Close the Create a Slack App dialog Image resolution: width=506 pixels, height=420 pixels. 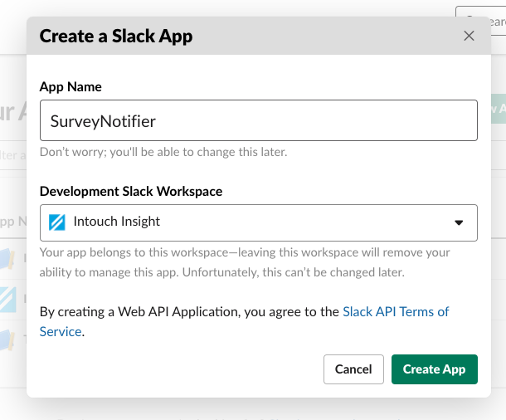tap(469, 36)
